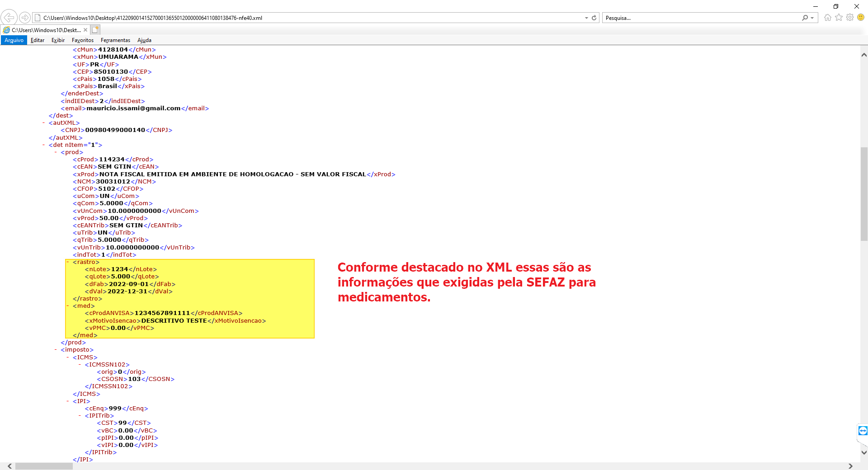Open the Arquivo menu
Image resolution: width=868 pixels, height=470 pixels.
(14, 40)
